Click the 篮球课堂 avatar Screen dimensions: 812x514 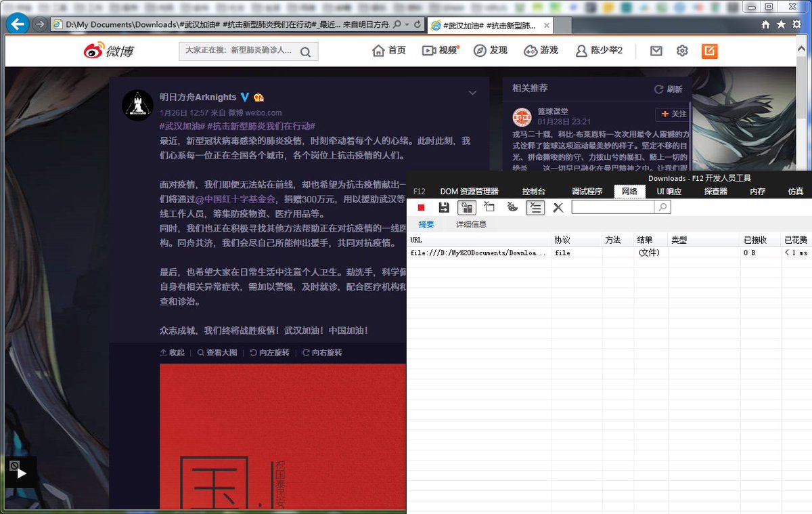[522, 117]
